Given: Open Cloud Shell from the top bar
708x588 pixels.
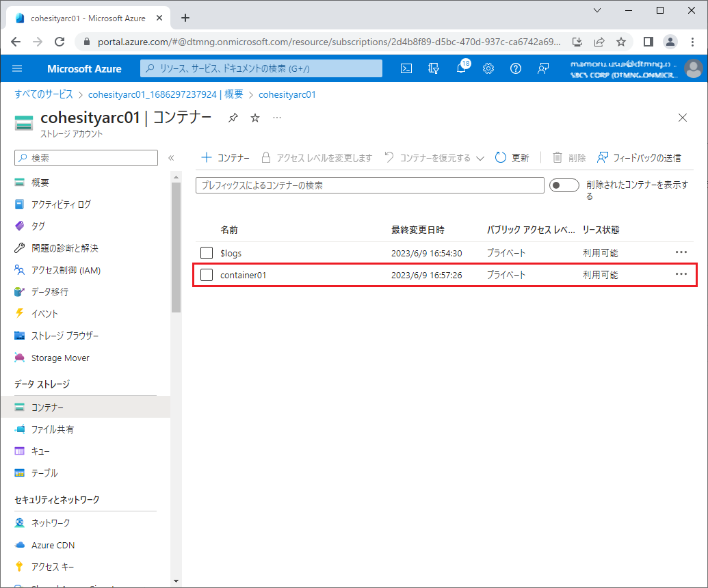Looking at the screenshot, I should (x=406, y=68).
